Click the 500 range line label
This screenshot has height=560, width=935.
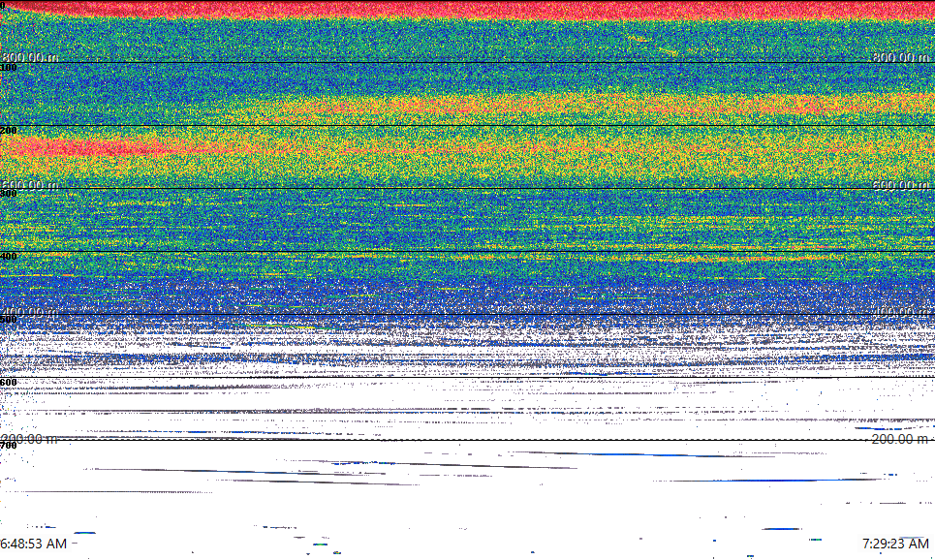click(9, 320)
